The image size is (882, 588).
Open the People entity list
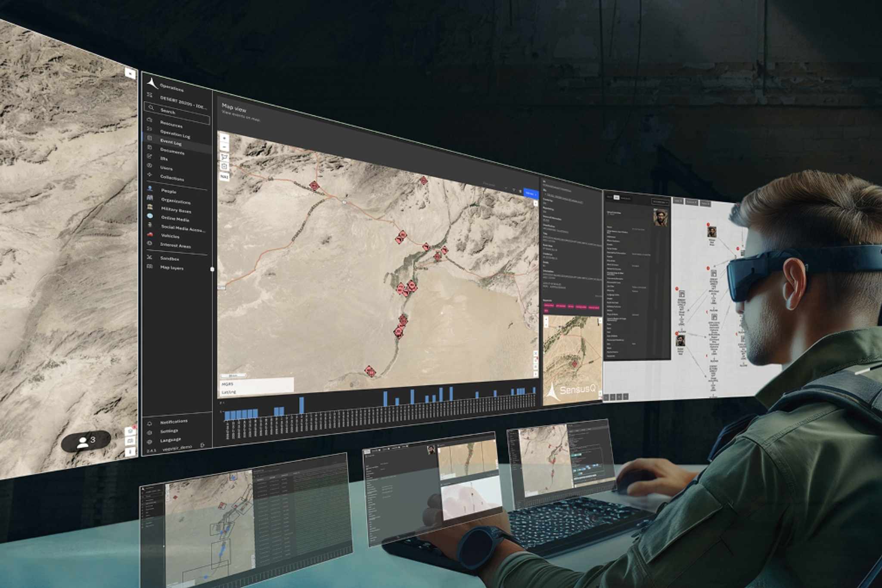168,191
